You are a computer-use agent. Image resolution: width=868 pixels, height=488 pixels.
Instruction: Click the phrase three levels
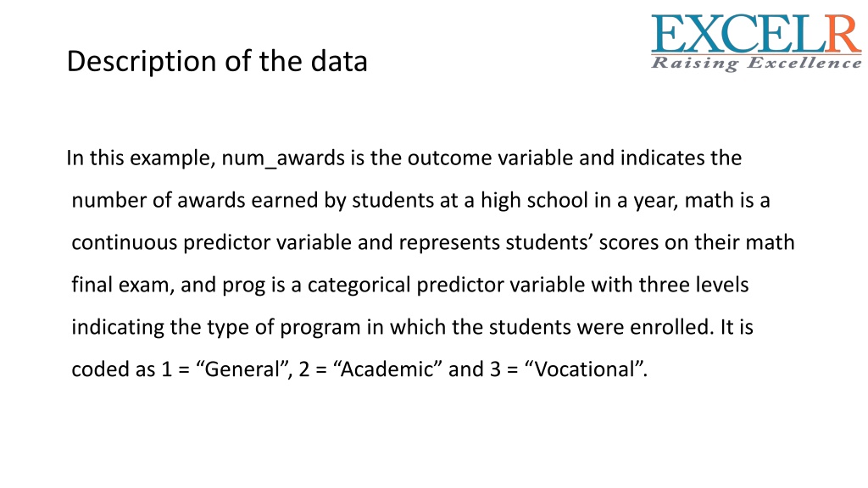click(693, 285)
